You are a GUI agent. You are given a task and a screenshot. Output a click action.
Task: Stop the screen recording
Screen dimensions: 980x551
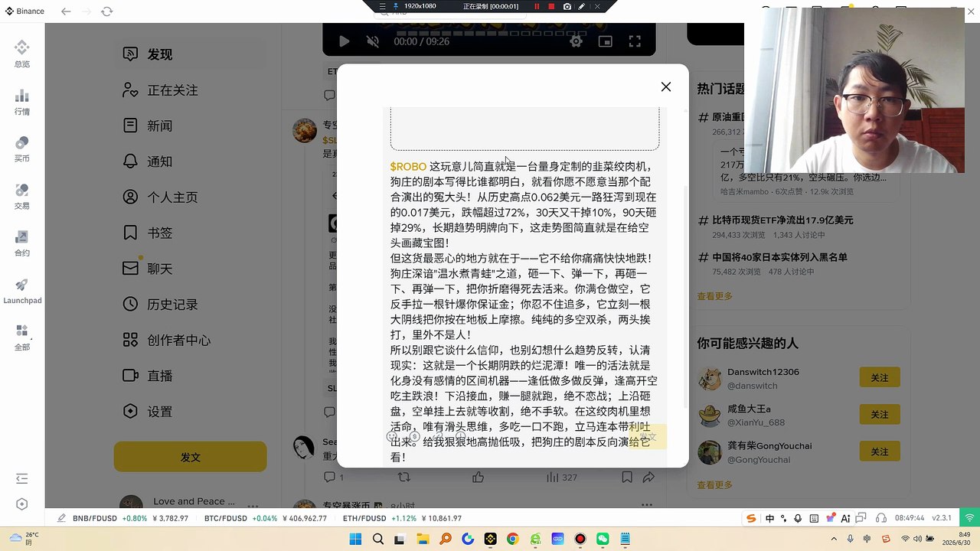tap(551, 6)
